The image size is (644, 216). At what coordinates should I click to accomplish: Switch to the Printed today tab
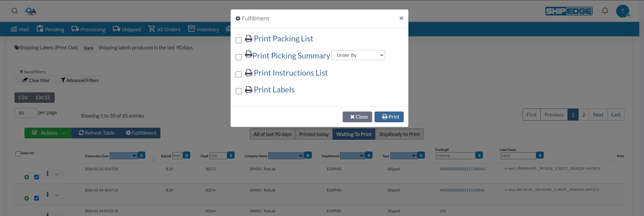click(313, 134)
